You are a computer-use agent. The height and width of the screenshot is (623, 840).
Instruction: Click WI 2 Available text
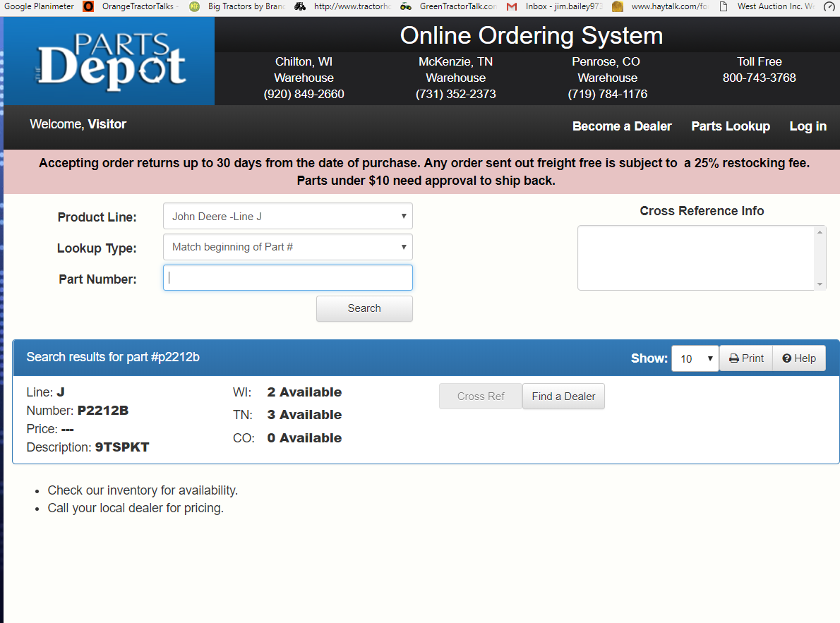pyautogui.click(x=287, y=392)
